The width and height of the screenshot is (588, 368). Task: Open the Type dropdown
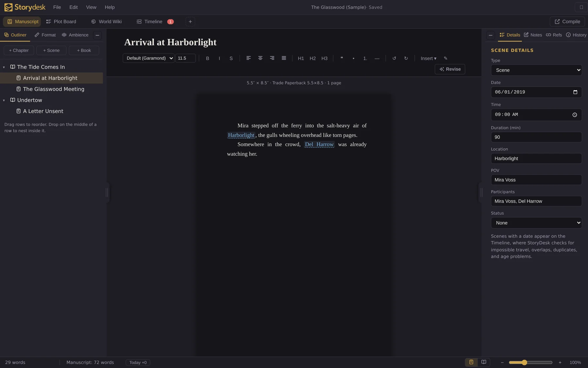click(536, 70)
